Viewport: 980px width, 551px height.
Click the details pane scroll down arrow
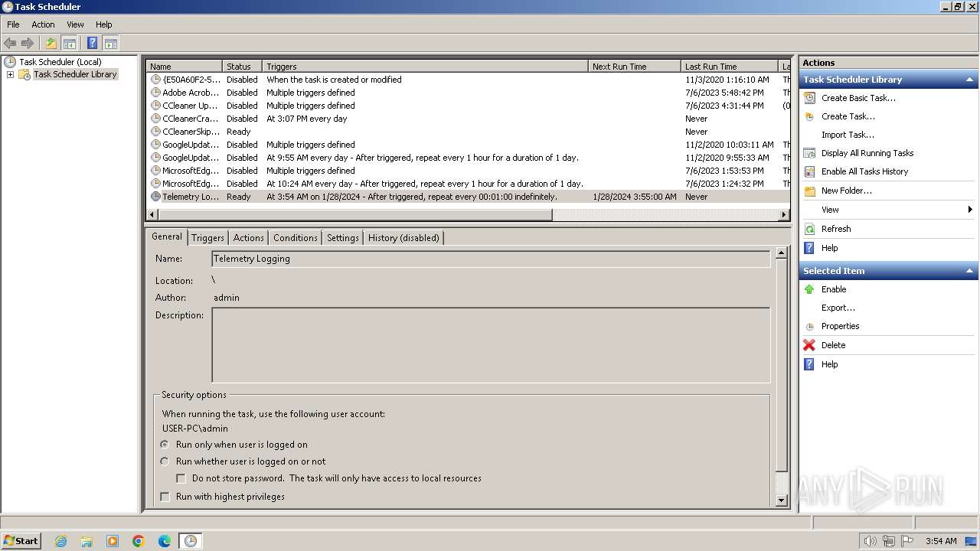[781, 500]
